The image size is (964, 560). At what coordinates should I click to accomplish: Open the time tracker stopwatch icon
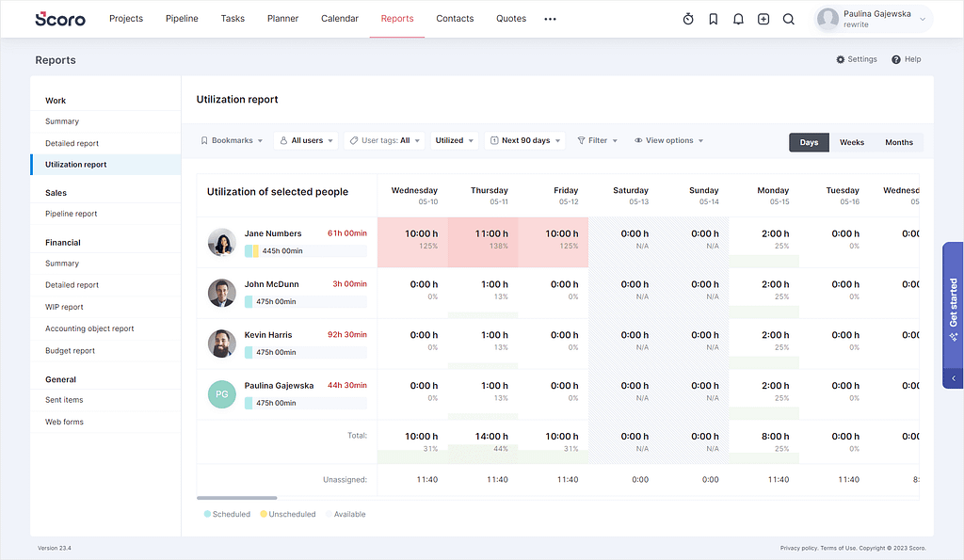(688, 19)
